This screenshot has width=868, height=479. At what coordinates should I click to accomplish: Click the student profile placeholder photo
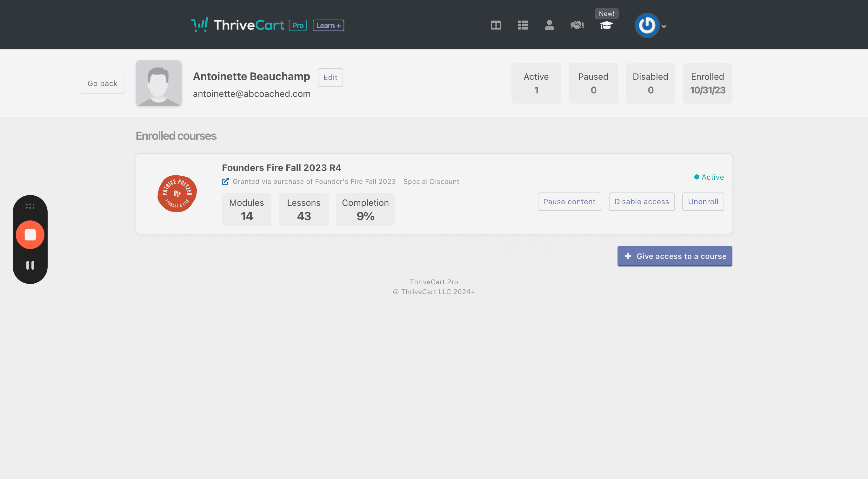159,83
